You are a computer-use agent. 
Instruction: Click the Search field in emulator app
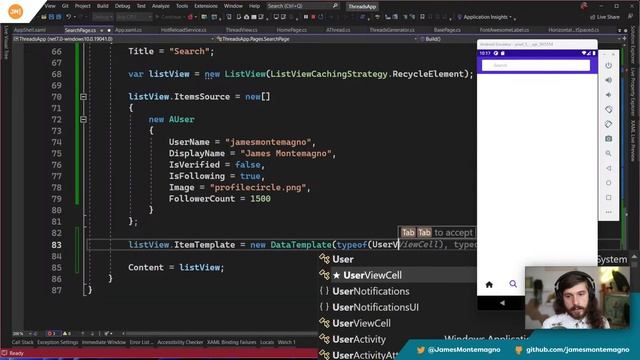click(x=536, y=65)
